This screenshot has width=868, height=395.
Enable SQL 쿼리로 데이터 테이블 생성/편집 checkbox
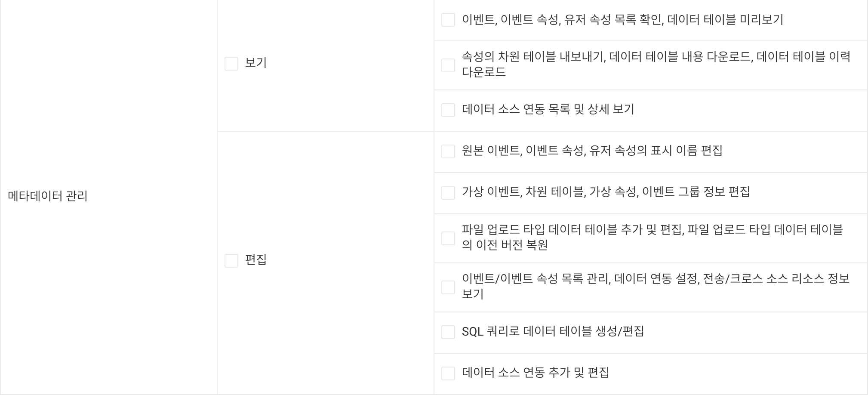[x=448, y=332]
